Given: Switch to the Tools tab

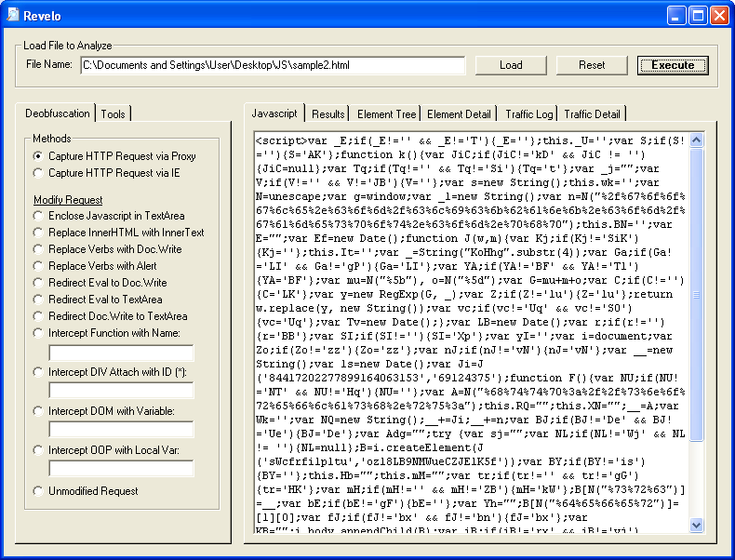Looking at the screenshot, I should point(114,113).
